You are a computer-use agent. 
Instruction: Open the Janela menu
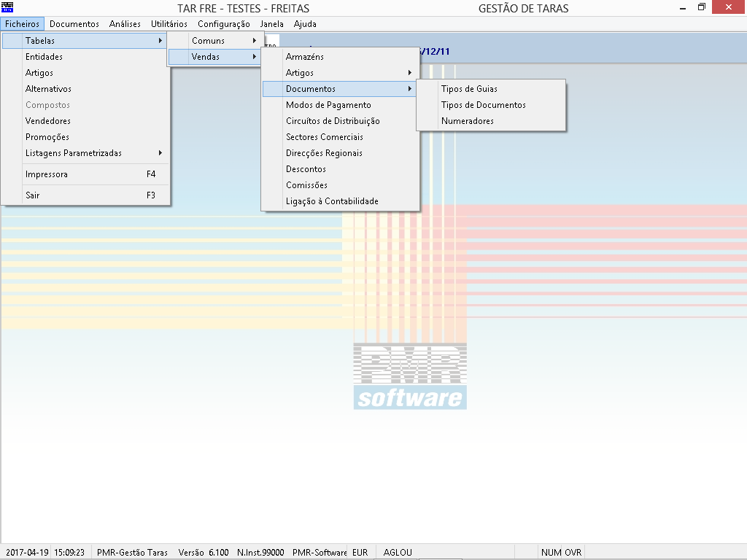click(x=271, y=24)
